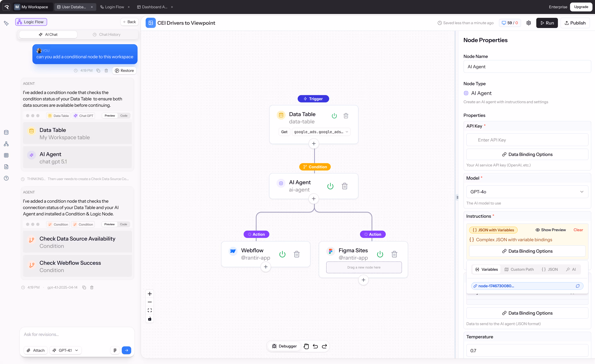Viewport: 595px width, 364px height.
Task: Toggle power on AI Agent node
Action: [x=330, y=186]
